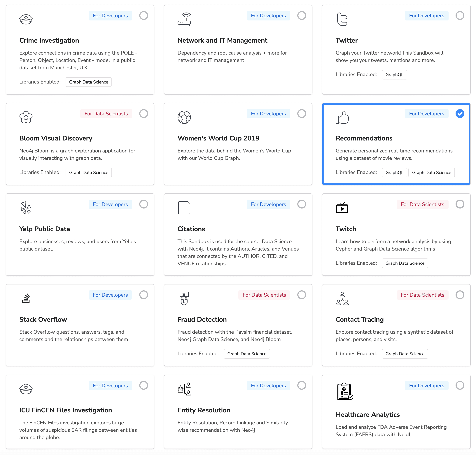Select the Women's World Cup radio button
Image resolution: width=476 pixels, height=455 pixels.
pyautogui.click(x=302, y=114)
